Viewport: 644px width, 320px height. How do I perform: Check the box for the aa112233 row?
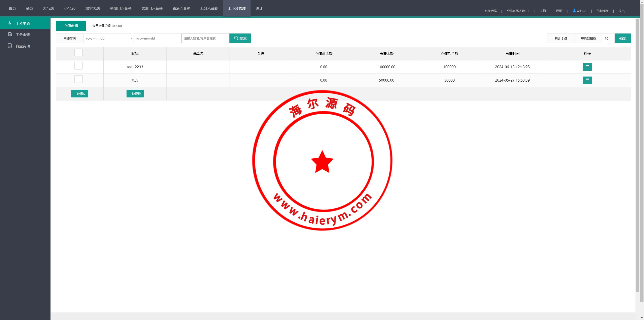click(x=78, y=66)
